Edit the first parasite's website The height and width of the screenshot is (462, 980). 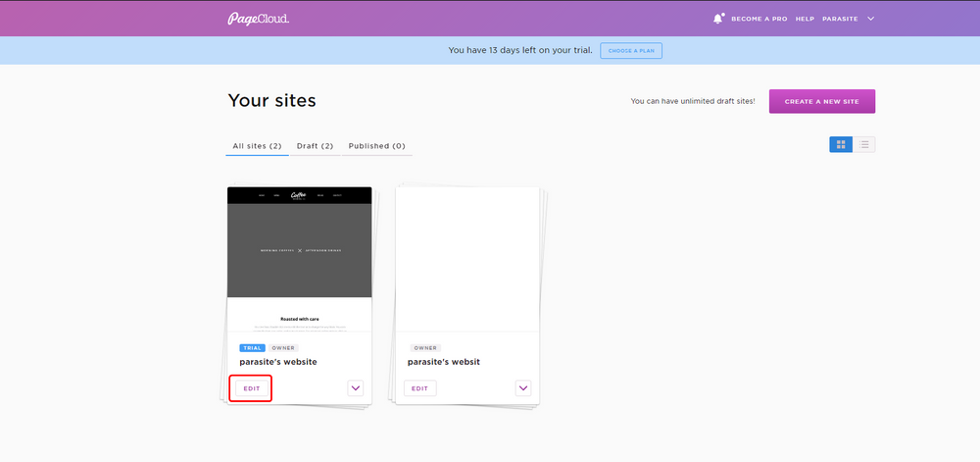tap(252, 388)
